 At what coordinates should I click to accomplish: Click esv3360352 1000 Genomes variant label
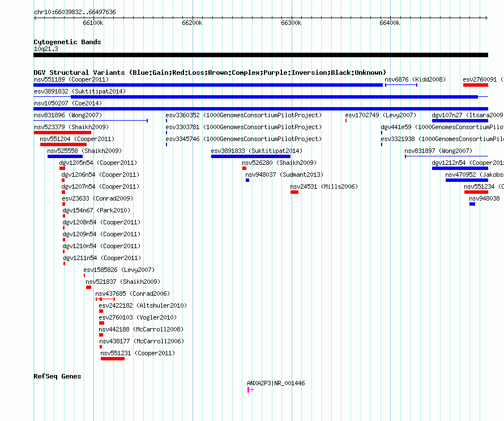coord(244,115)
